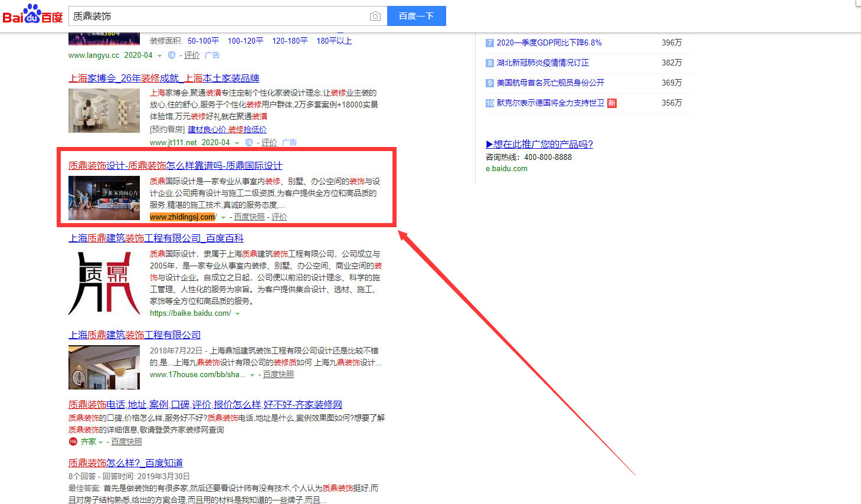Open 百度快照 for the 17house.com result
The width and height of the screenshot is (861, 504).
click(x=278, y=375)
